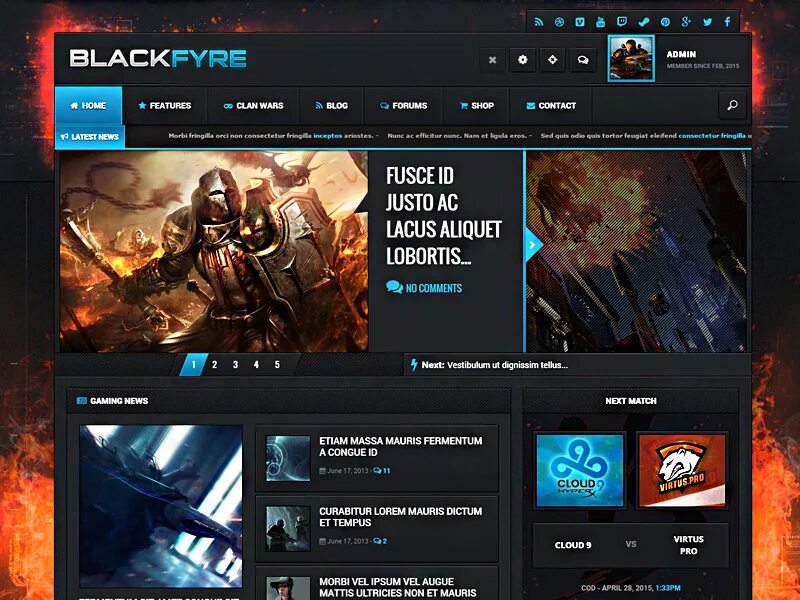Open settings via the gear icon

[x=522, y=60]
